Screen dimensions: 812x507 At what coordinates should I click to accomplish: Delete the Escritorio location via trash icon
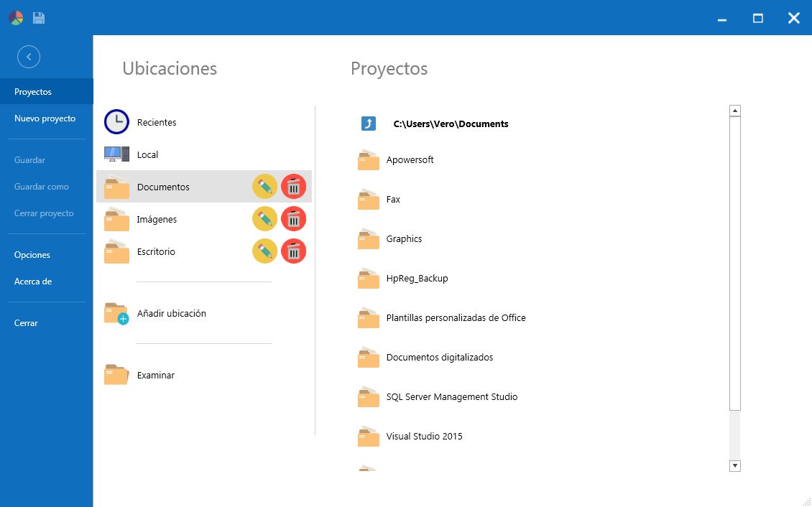(293, 251)
